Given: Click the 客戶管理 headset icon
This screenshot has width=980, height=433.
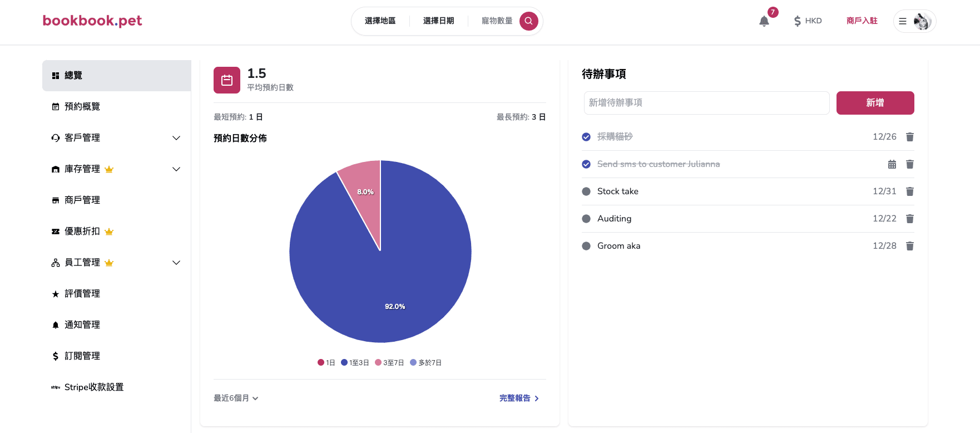Looking at the screenshot, I should coord(56,138).
